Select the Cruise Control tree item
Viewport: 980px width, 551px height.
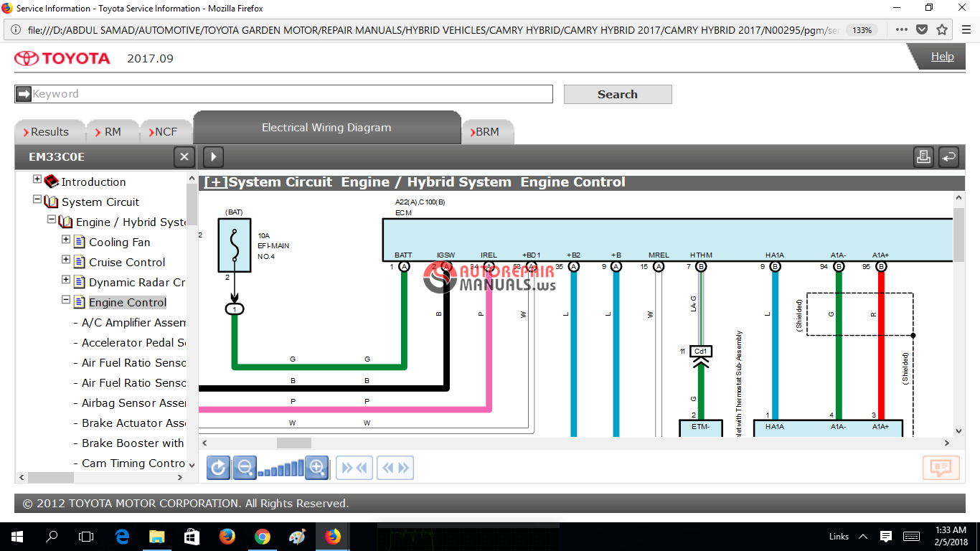127,263
